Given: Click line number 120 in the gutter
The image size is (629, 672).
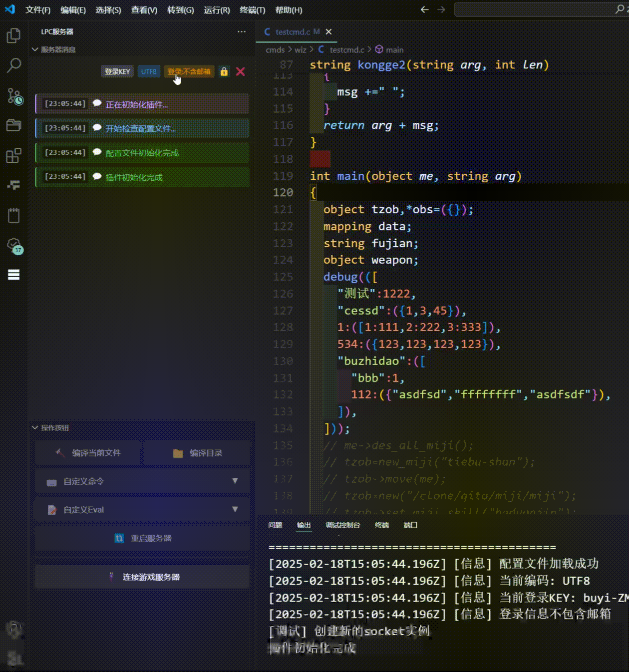Looking at the screenshot, I should (283, 192).
